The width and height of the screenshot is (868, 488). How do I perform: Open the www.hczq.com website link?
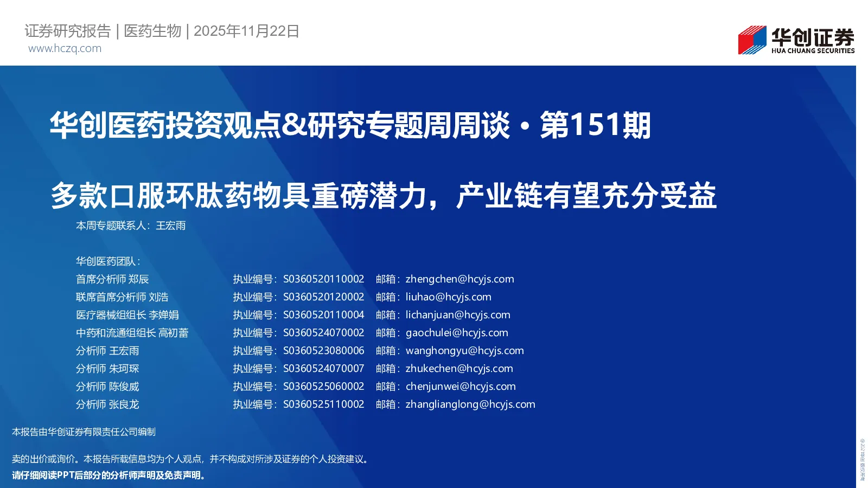(x=65, y=48)
